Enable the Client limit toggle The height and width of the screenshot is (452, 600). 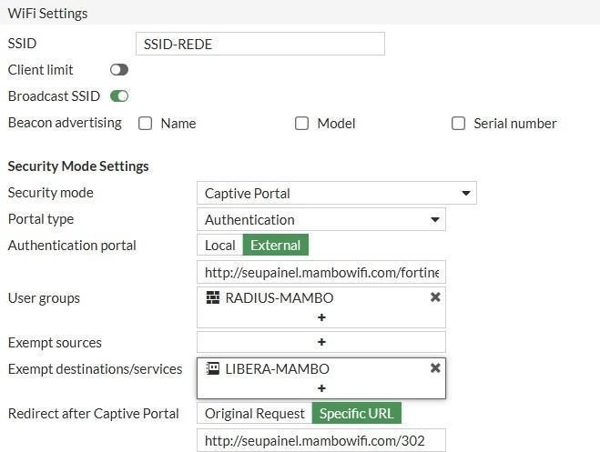pyautogui.click(x=119, y=70)
